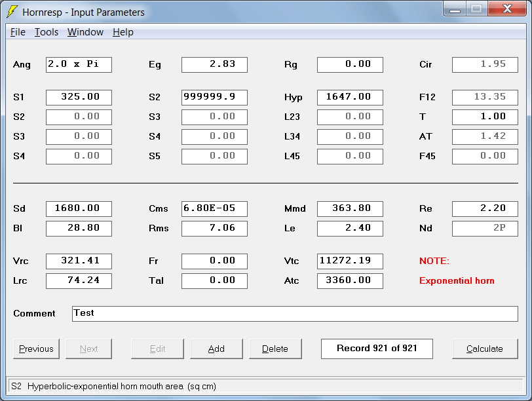Select the Hyp field 1647.00

[350, 98]
